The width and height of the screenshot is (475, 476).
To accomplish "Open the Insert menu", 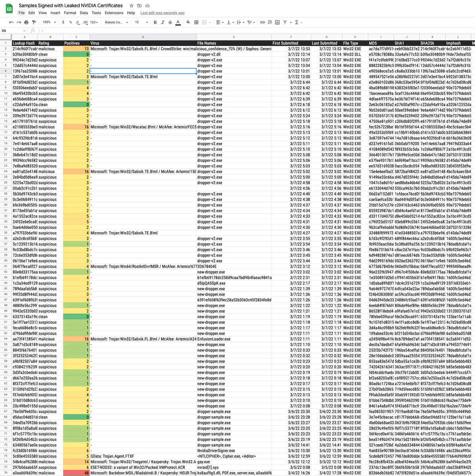I will [56, 13].
